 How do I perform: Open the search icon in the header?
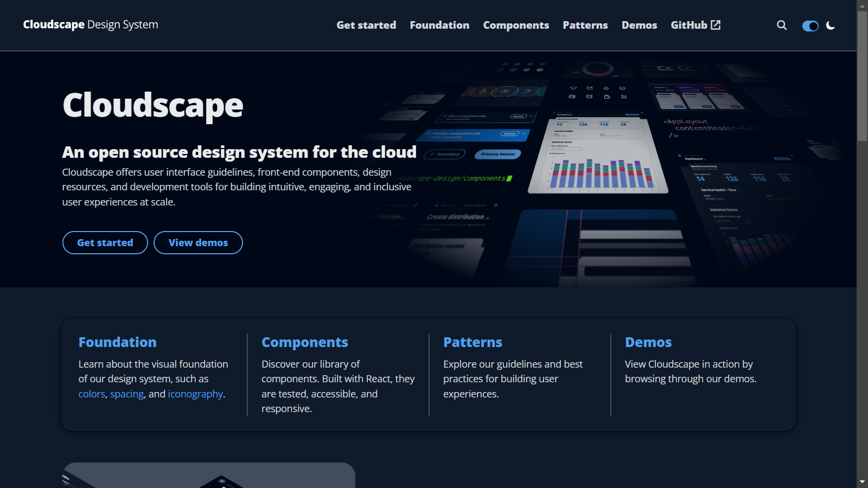coord(782,25)
